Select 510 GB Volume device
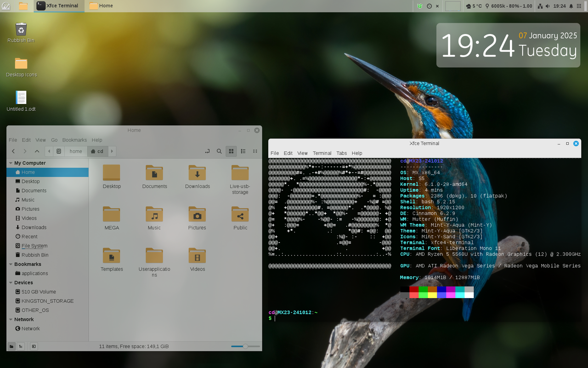Screen dimensions: 588x368 (x=47, y=292)
